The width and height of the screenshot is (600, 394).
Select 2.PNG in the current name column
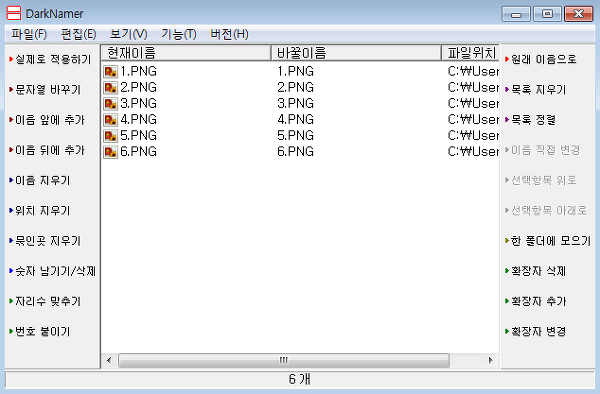click(139, 88)
